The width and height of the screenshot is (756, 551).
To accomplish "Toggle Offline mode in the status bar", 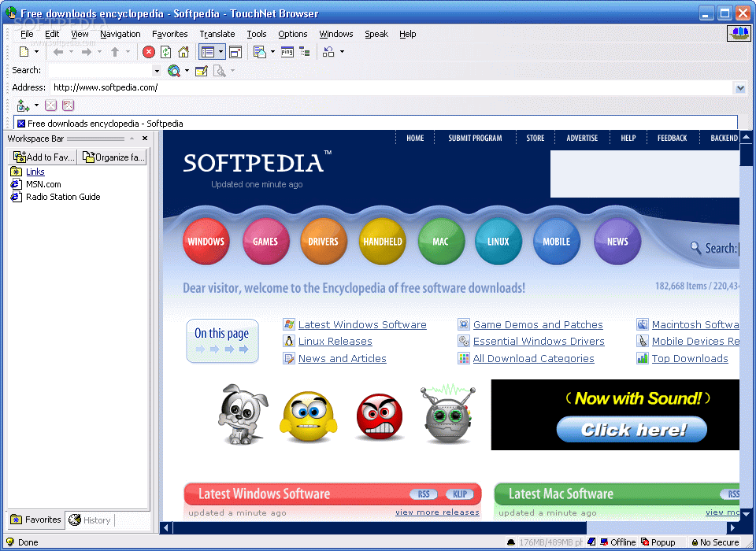I will 617,542.
